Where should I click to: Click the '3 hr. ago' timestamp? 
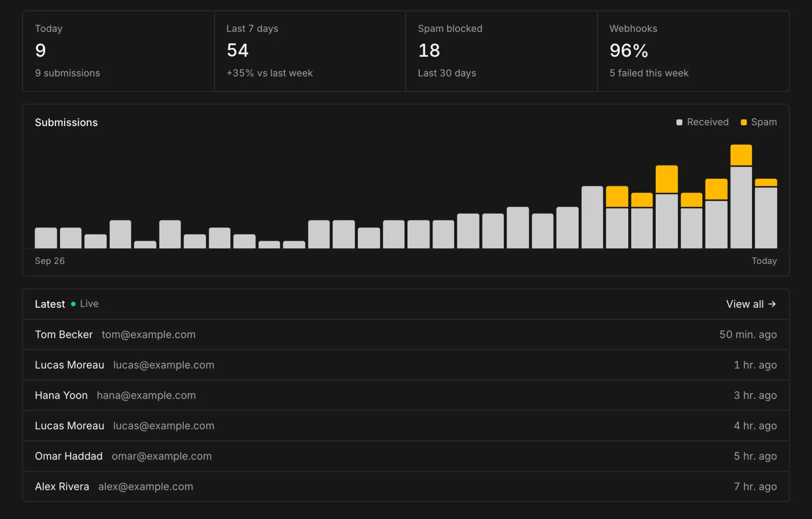(755, 396)
